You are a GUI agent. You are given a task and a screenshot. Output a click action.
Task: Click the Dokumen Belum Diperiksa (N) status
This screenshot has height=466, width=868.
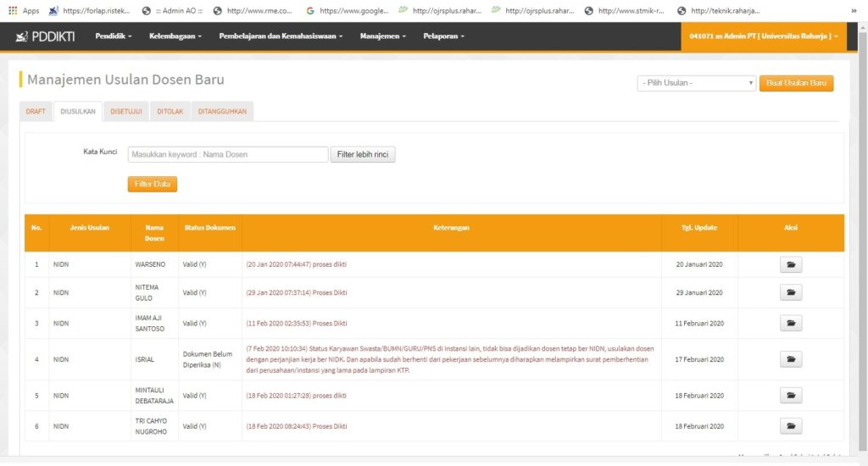(208, 359)
